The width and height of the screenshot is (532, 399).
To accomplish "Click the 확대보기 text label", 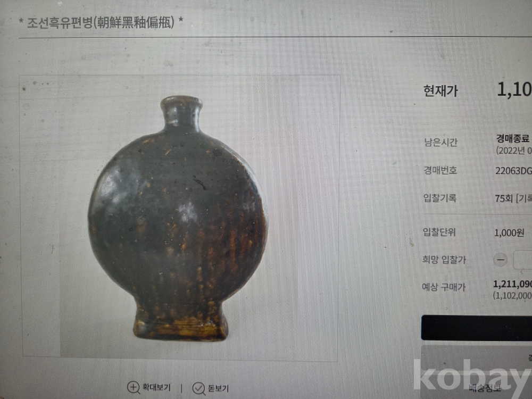I will pos(156,387).
